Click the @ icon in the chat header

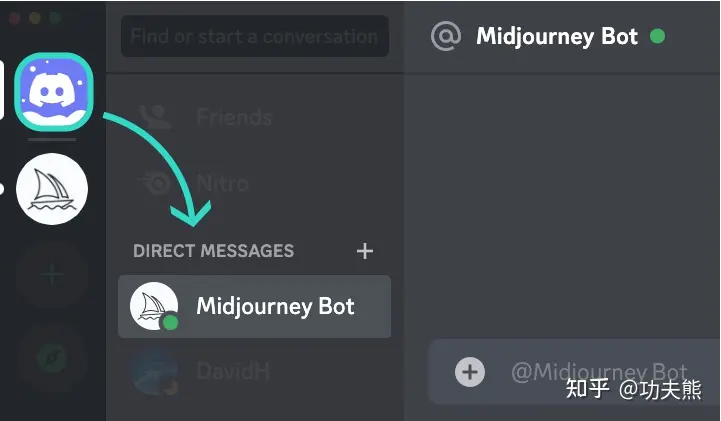446,36
